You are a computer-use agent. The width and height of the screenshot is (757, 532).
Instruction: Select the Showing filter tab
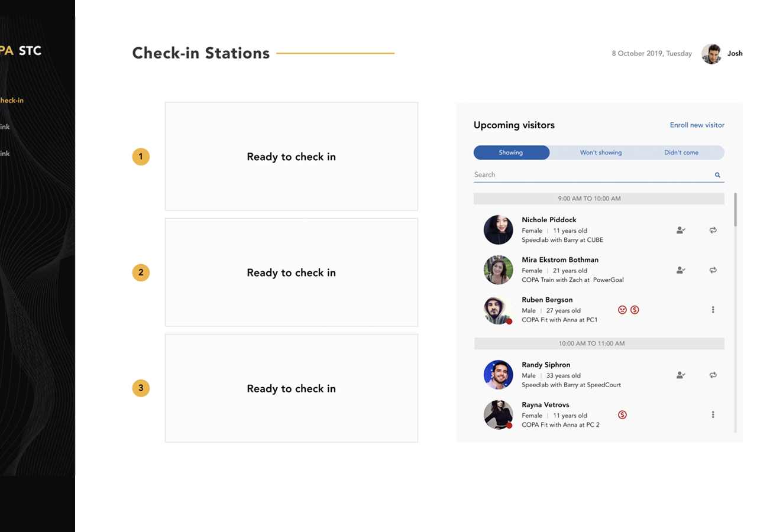tap(511, 152)
